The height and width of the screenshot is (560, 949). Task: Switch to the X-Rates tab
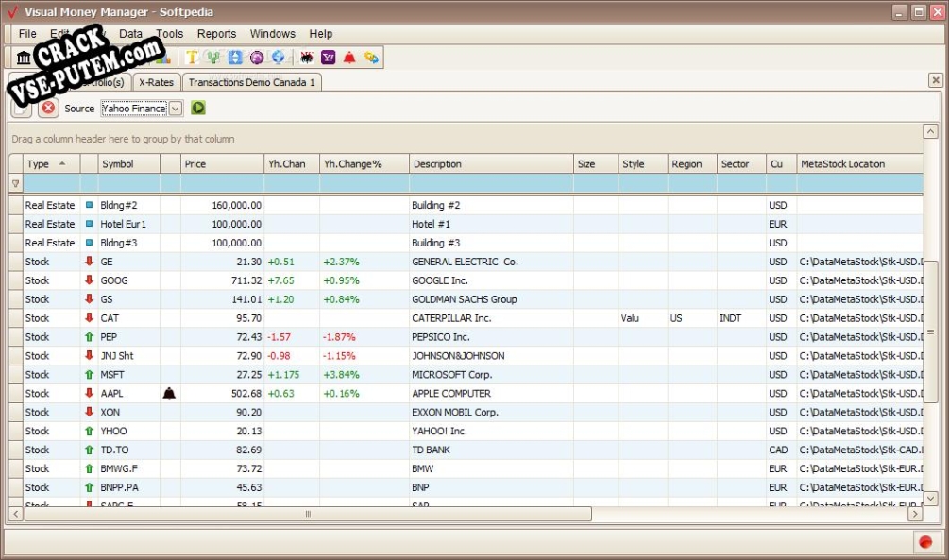pos(156,82)
